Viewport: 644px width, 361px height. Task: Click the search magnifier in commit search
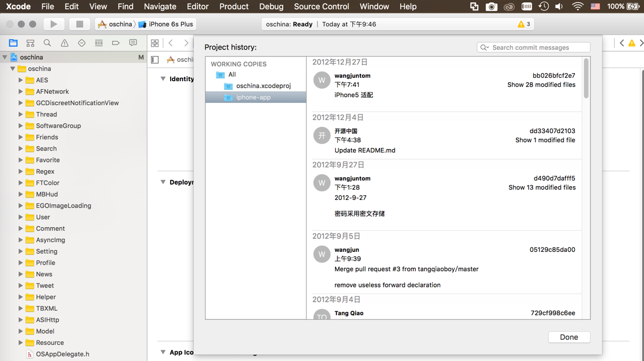click(x=484, y=47)
